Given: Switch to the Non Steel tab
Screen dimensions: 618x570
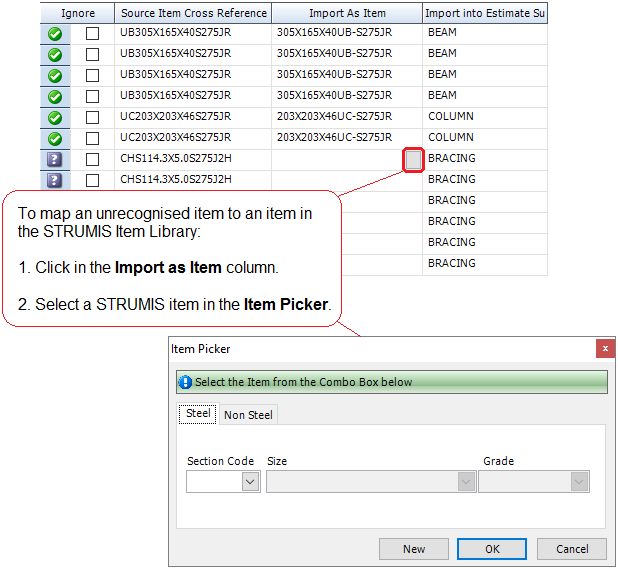Looking at the screenshot, I should click(248, 415).
